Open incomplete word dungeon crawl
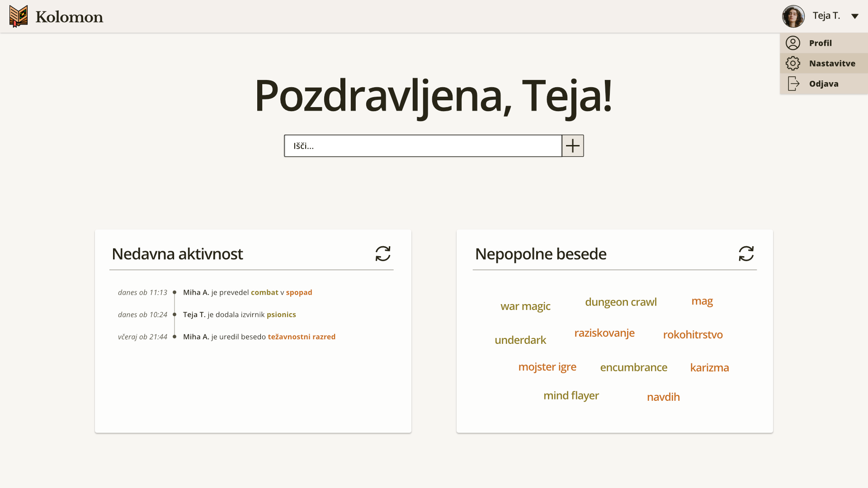Viewport: 868px width, 488px height. pos(620,302)
